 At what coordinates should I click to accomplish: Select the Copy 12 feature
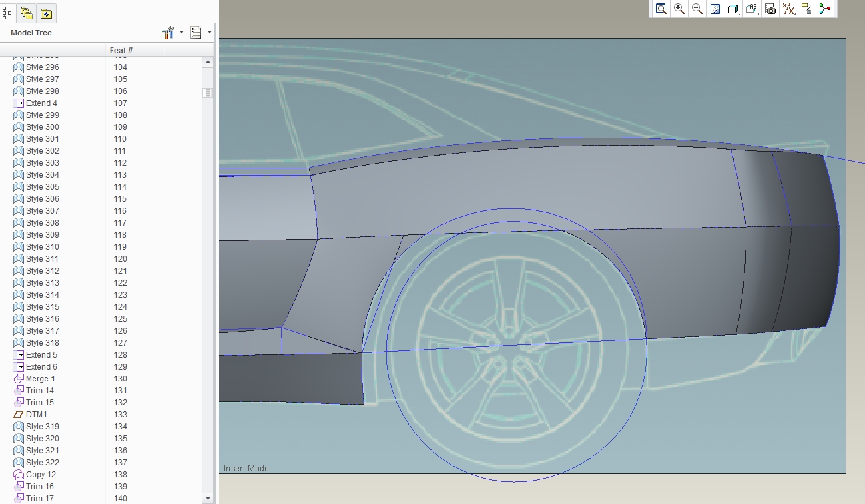[x=41, y=475]
